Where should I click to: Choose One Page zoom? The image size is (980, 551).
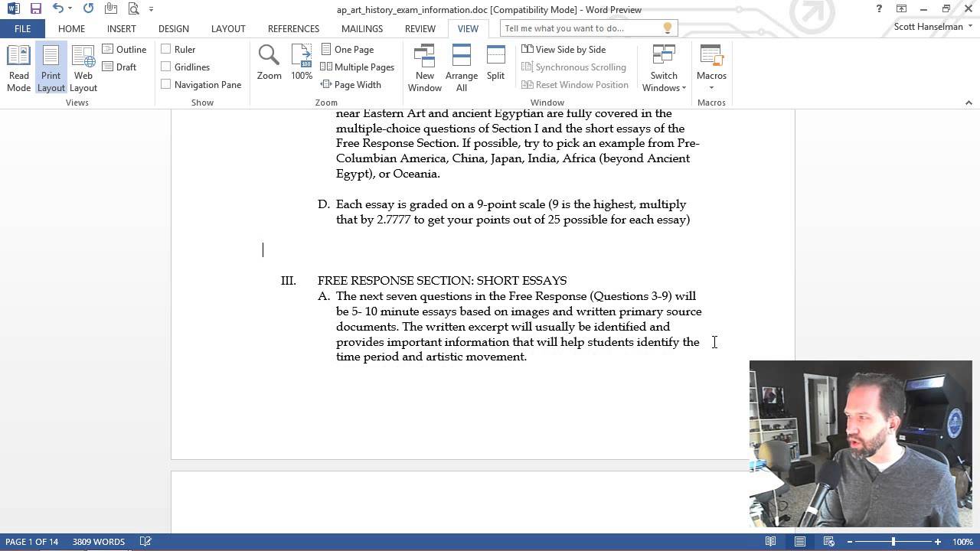[348, 49]
